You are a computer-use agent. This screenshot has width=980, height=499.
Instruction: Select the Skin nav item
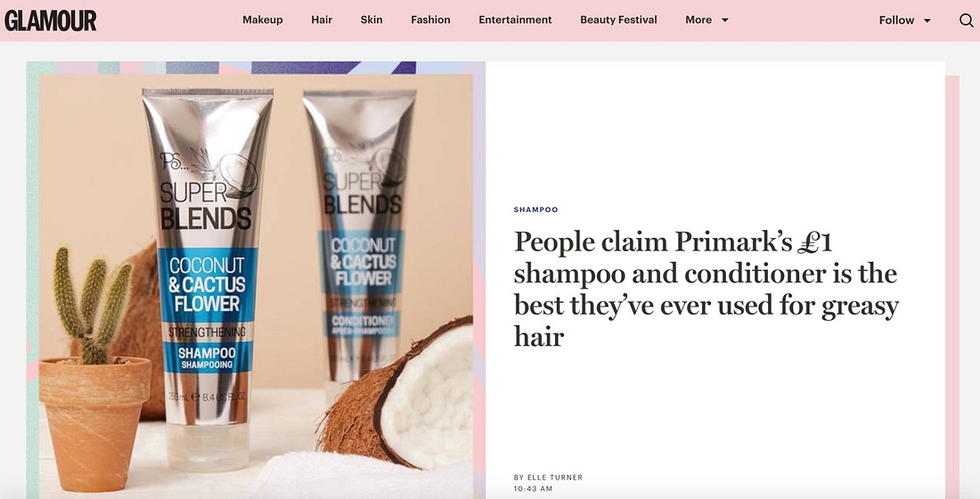(372, 20)
